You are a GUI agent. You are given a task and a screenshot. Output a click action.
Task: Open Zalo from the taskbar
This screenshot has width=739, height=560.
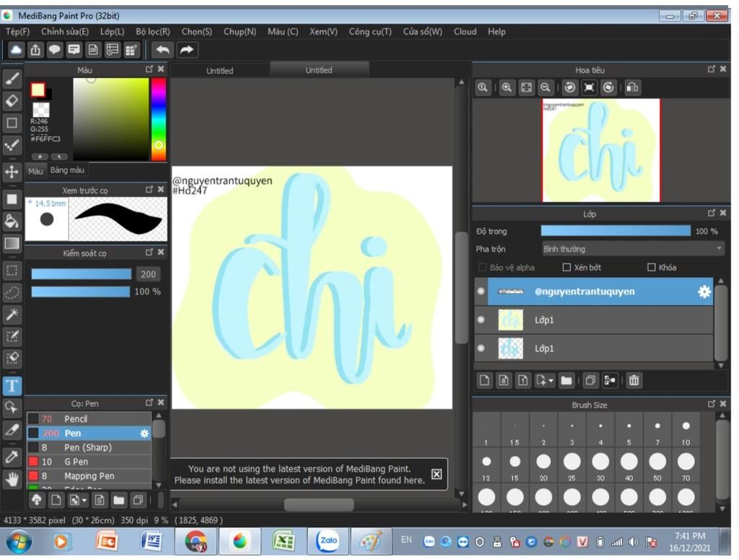coord(328,541)
